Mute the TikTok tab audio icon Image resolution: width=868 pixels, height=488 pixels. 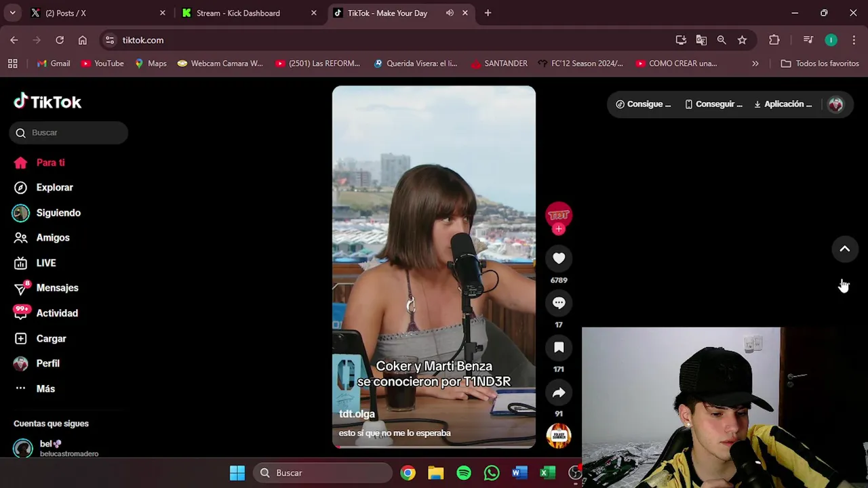pos(450,13)
